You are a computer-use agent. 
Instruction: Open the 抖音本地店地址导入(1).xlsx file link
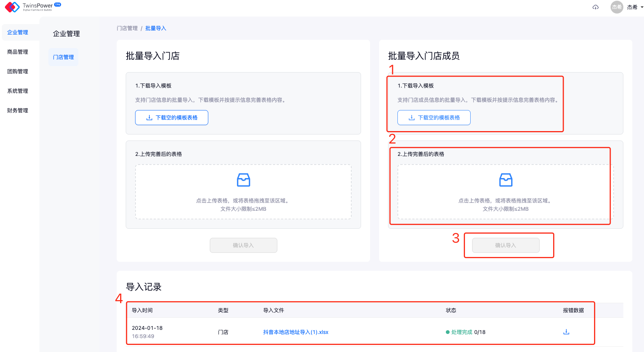[296, 332]
